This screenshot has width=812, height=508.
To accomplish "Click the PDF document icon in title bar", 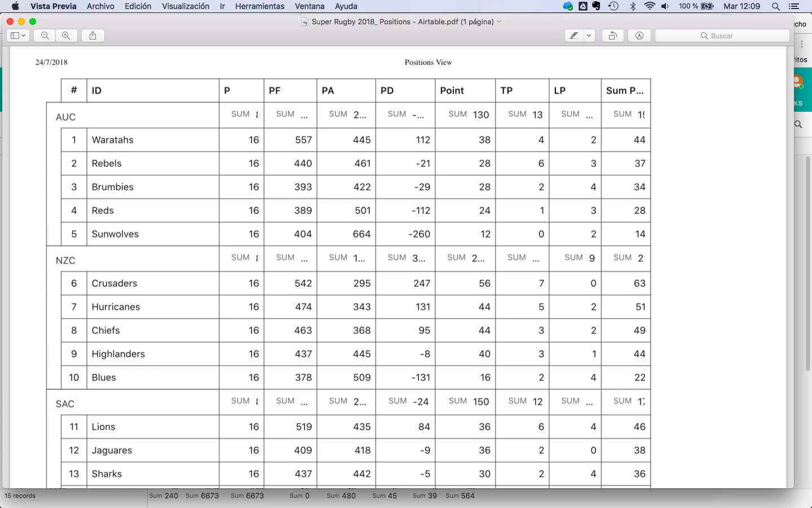I will click(305, 21).
